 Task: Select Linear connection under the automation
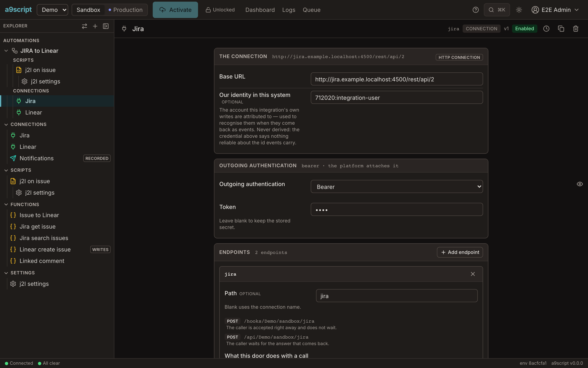click(x=33, y=112)
